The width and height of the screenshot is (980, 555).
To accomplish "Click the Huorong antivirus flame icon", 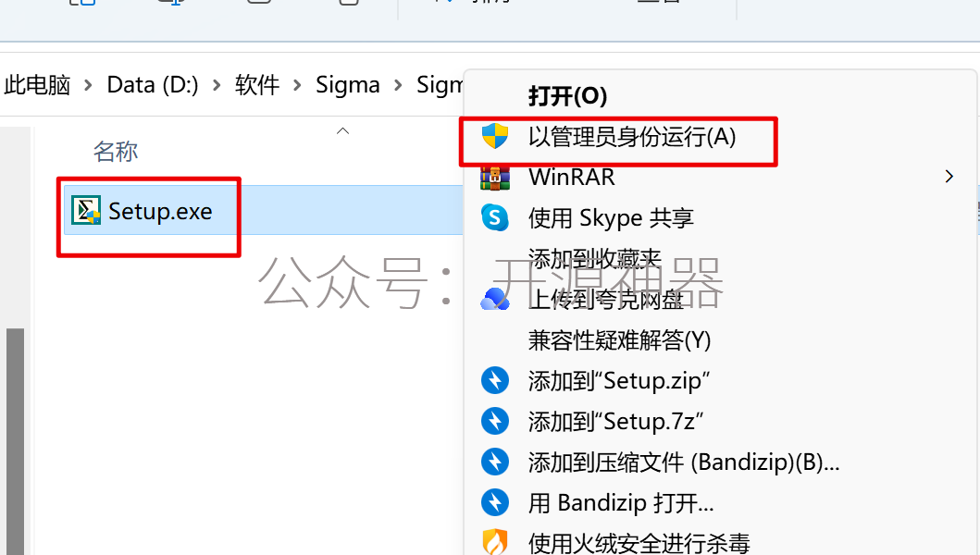I will (x=495, y=542).
